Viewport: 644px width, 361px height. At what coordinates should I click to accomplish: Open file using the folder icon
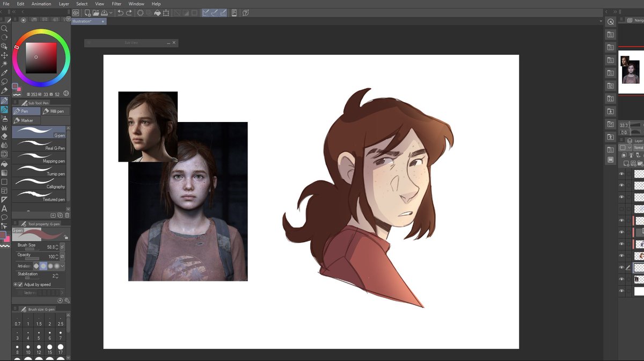(96, 12)
